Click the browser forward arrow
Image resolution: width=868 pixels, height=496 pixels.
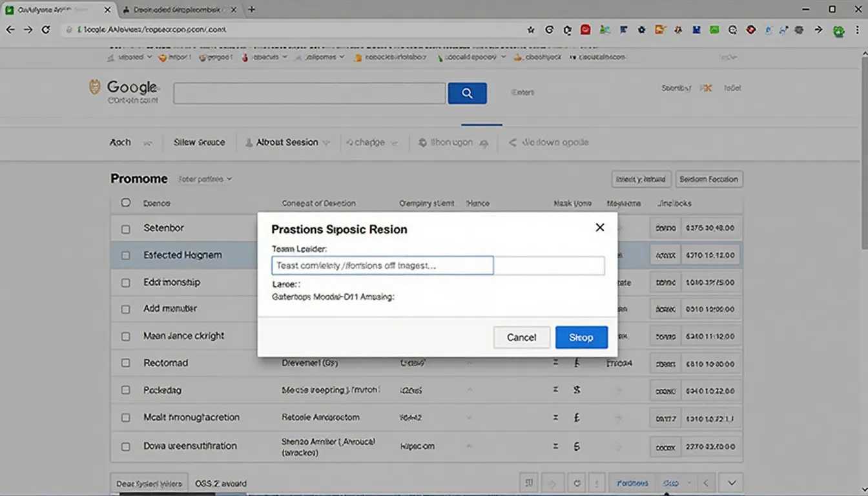(x=28, y=30)
